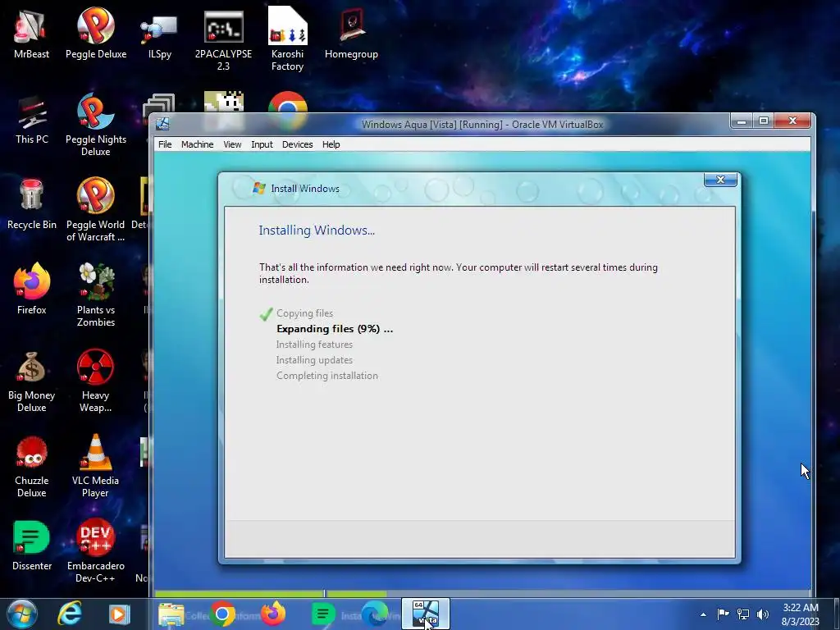Viewport: 840px width, 630px height.
Task: Click the green checkmark beside Copying files
Action: (x=267, y=314)
